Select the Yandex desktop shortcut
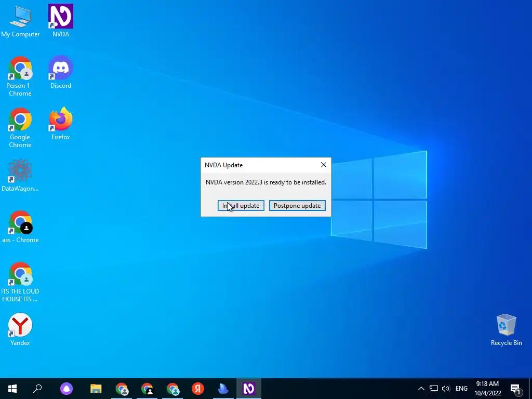Image resolution: width=532 pixels, height=399 pixels. pos(20,329)
